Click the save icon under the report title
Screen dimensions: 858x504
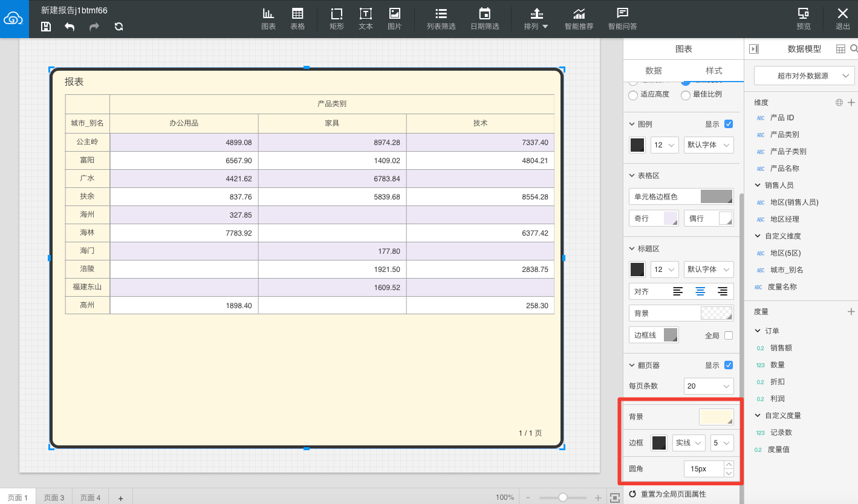(46, 26)
